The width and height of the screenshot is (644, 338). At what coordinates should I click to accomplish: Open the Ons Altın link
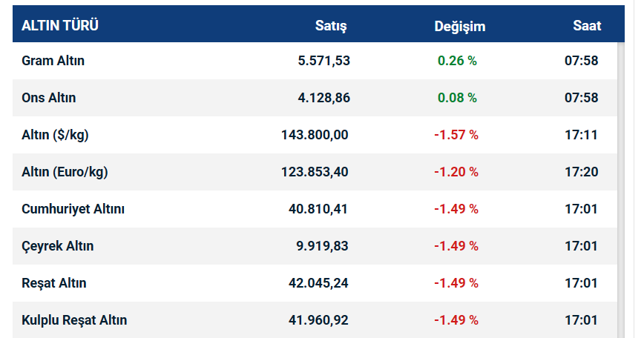[x=48, y=98]
